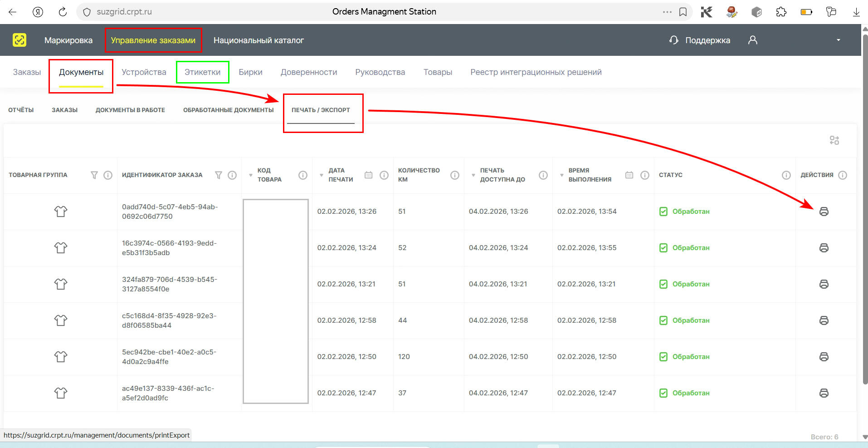Filter by Товарная группа column

point(94,175)
